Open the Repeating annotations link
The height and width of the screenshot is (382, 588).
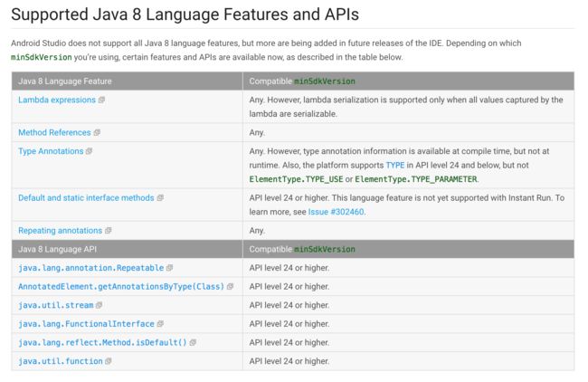60,231
